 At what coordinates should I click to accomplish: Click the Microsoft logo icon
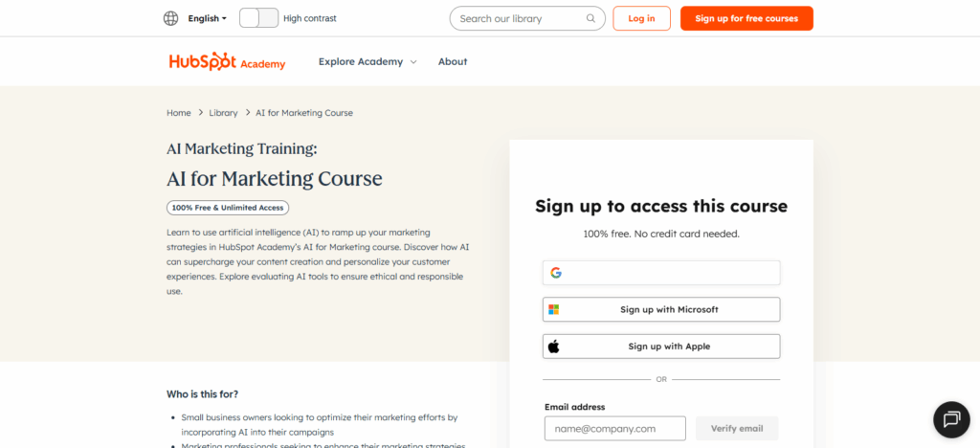[553, 309]
